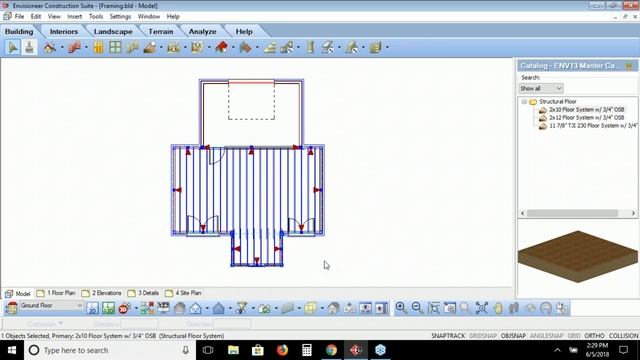Switch to 2D plan view icon

pyautogui.click(x=93, y=308)
